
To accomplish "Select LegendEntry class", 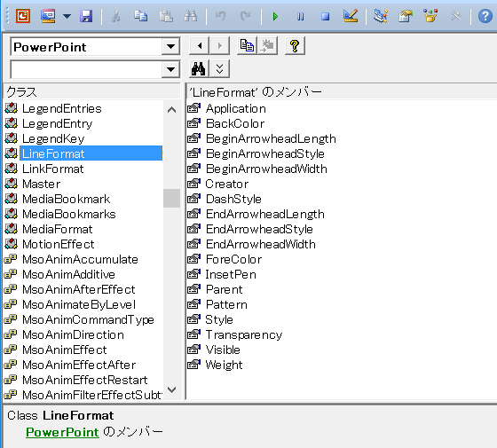I will [58, 123].
